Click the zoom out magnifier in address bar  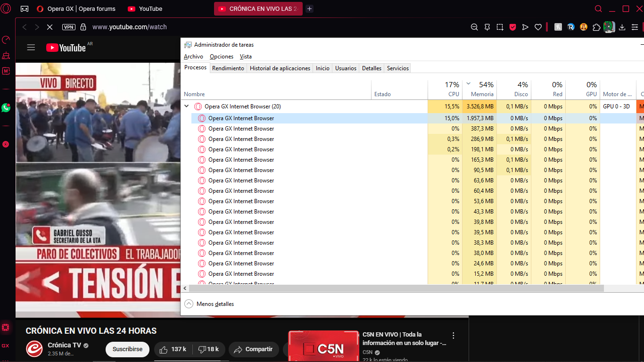474,27
